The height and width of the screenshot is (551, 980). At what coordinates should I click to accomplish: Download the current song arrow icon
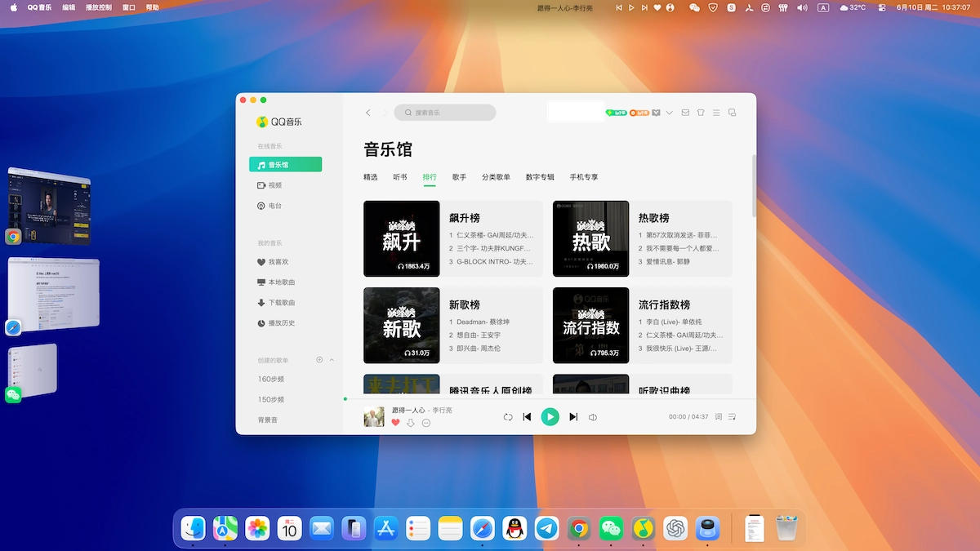pyautogui.click(x=411, y=423)
